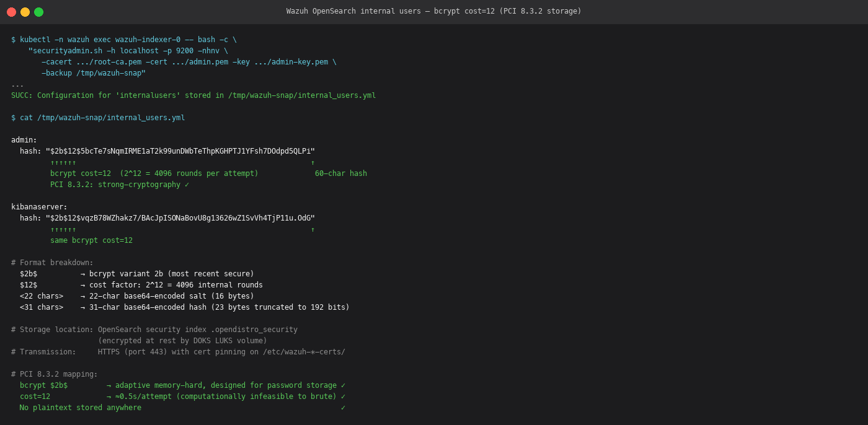Click the '-backup /tmp/wazuh-snap' line
868x425 pixels.
point(94,73)
